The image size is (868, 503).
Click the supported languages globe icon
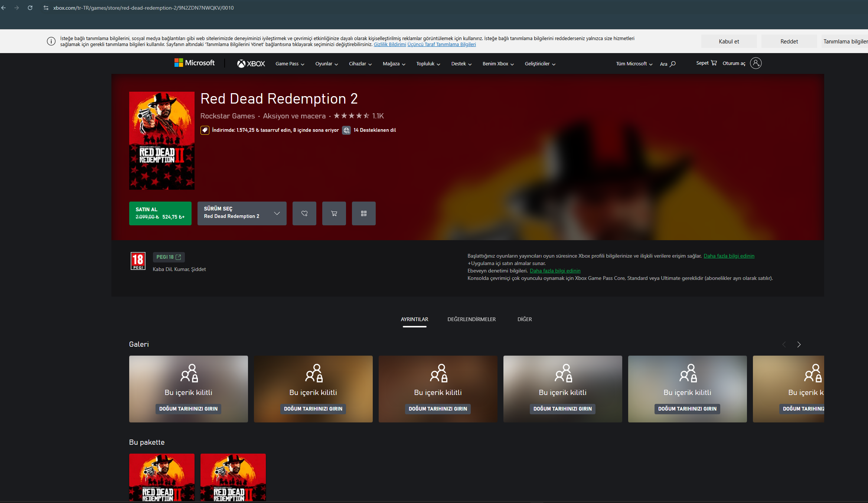tap(346, 130)
